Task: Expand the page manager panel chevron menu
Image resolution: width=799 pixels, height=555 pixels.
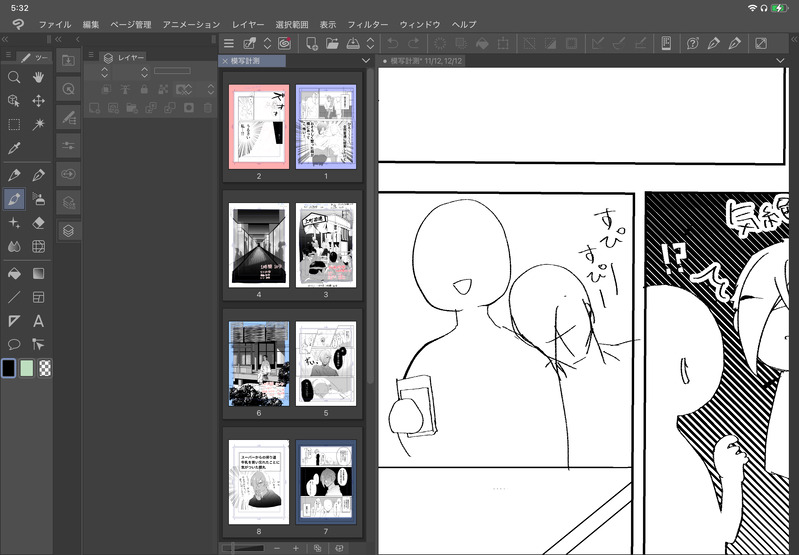Action: [366, 61]
